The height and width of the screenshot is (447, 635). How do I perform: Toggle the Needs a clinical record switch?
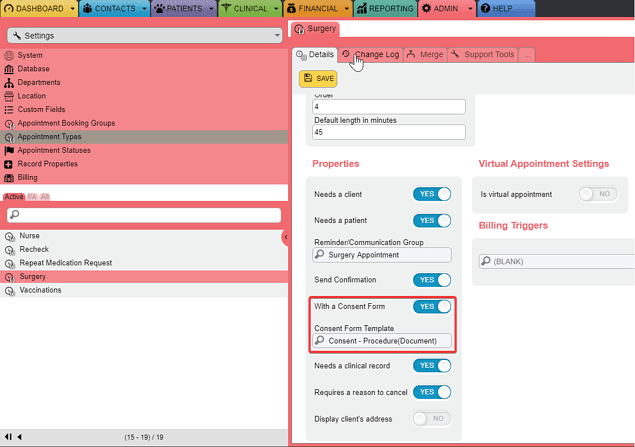click(x=432, y=366)
